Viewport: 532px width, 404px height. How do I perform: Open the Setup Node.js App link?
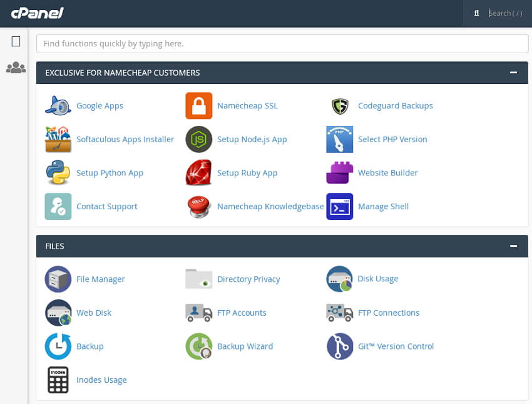(x=252, y=140)
